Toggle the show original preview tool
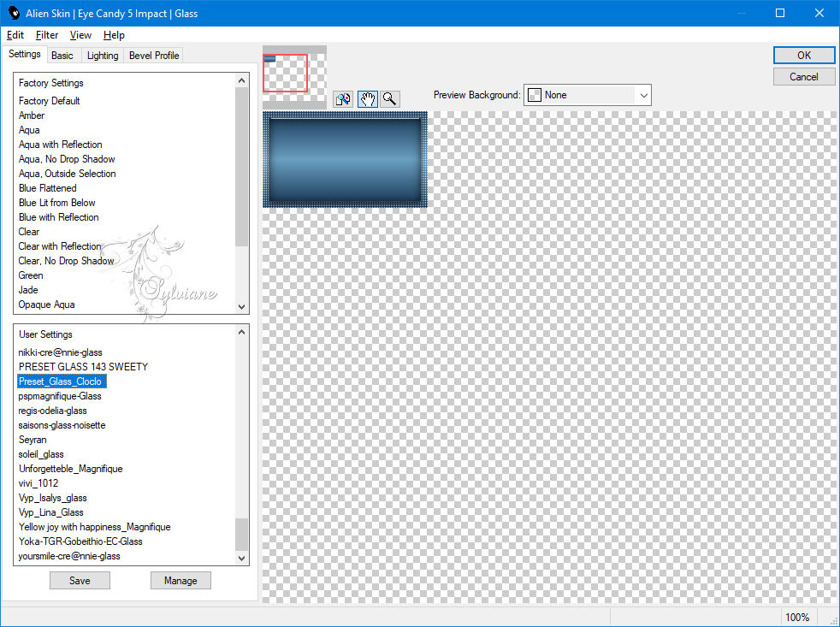The image size is (840, 627). point(343,99)
